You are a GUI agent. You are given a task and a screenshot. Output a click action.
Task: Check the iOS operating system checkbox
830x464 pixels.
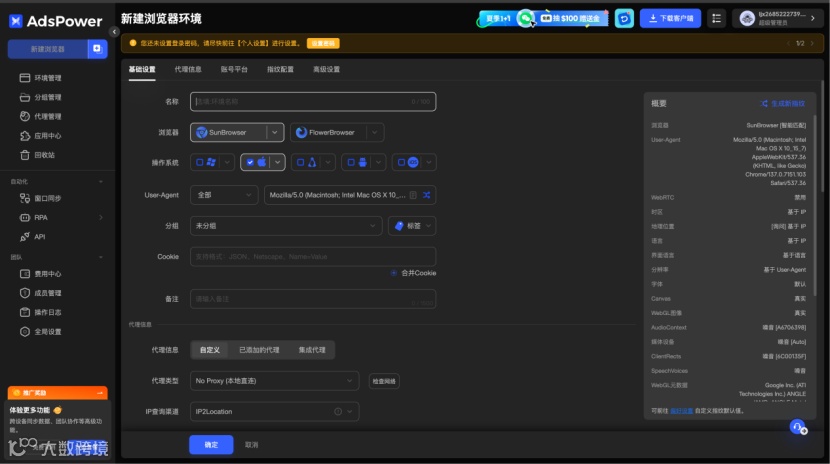(401, 162)
